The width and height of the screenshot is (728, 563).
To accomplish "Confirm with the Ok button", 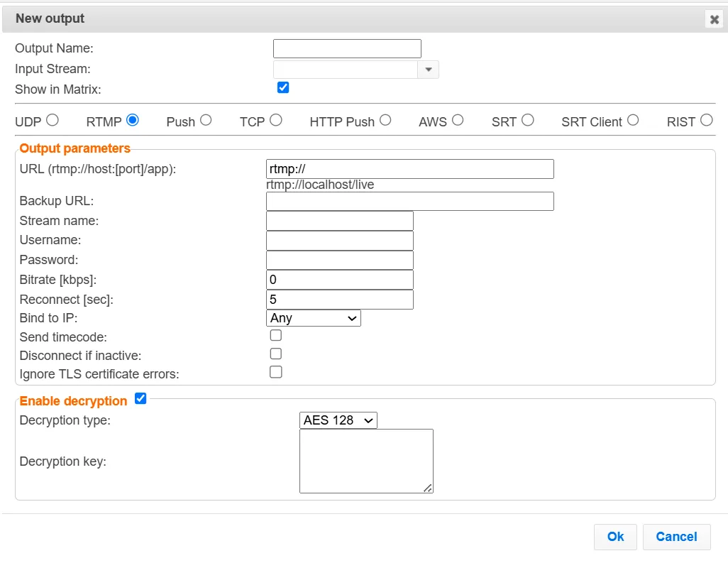I will [615, 537].
